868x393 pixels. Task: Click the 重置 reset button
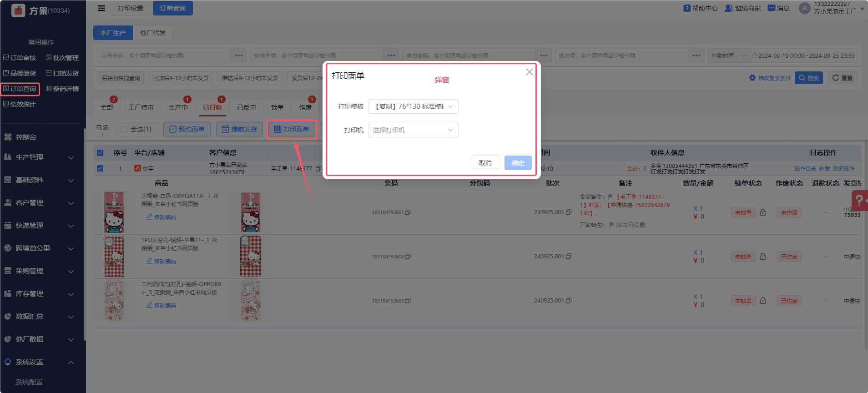(843, 78)
